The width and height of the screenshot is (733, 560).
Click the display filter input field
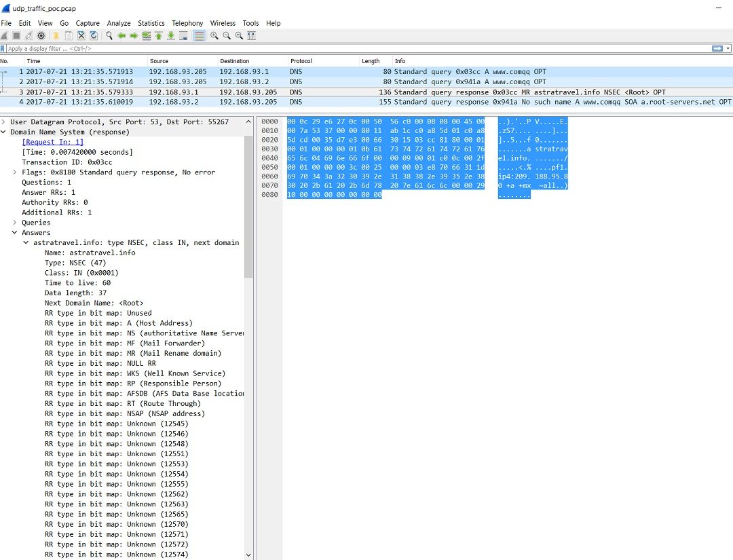click(358, 49)
